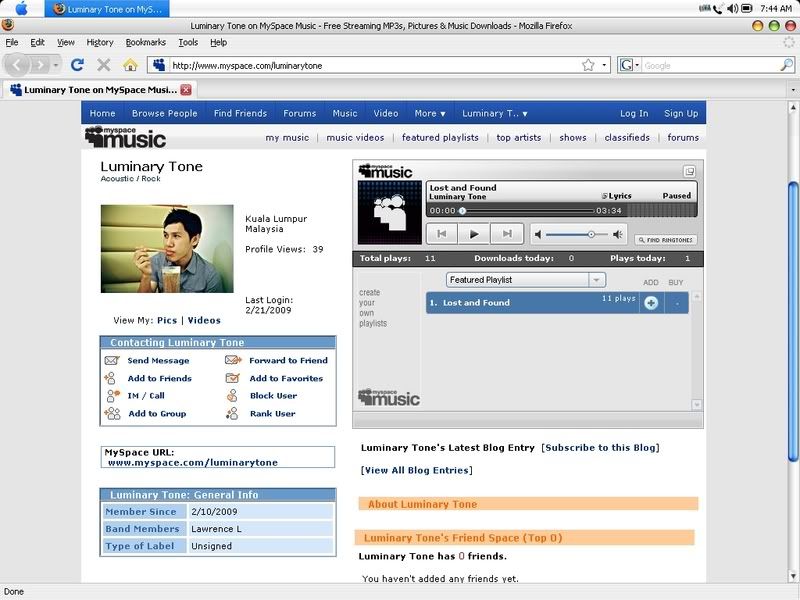
Task: Open the History menu
Action: 99,42
